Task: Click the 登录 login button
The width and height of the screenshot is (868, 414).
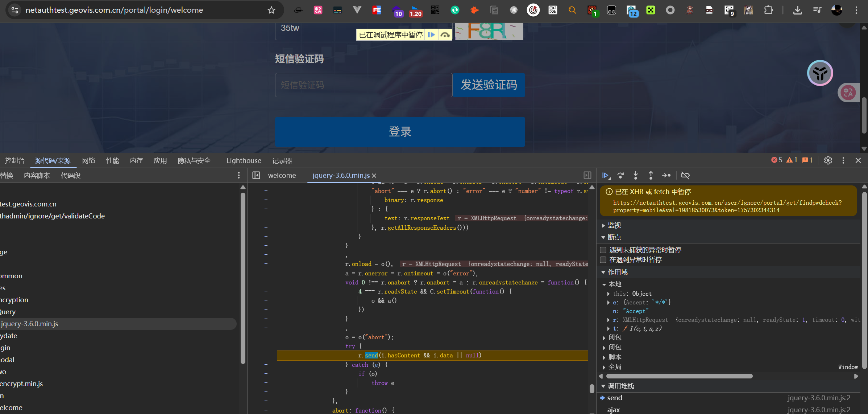Action: (400, 132)
